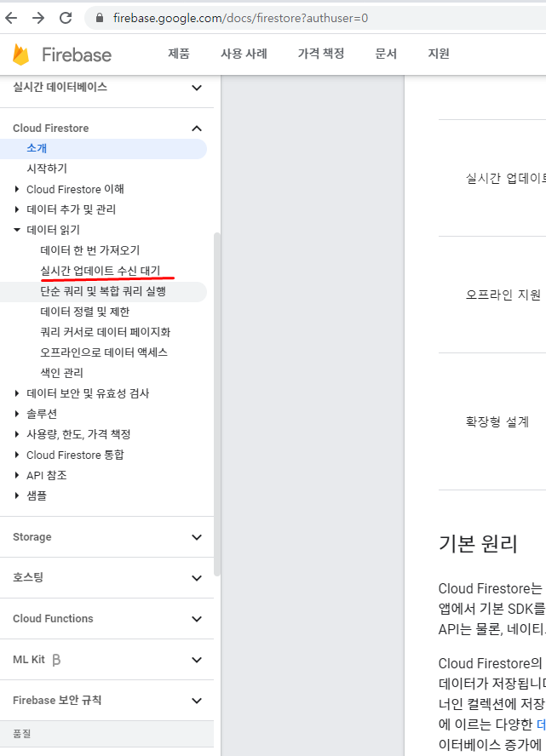Click the 실시간 데이터베이스 section heading

point(60,88)
